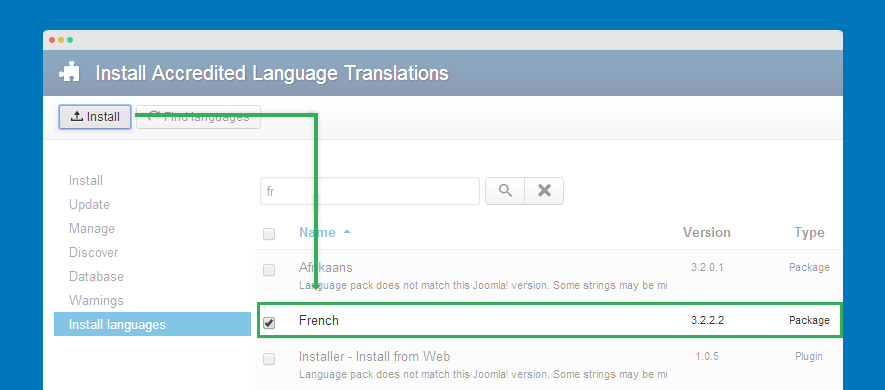The width and height of the screenshot is (885, 390).
Task: Uncheck the French language checkbox
Action: (x=269, y=323)
